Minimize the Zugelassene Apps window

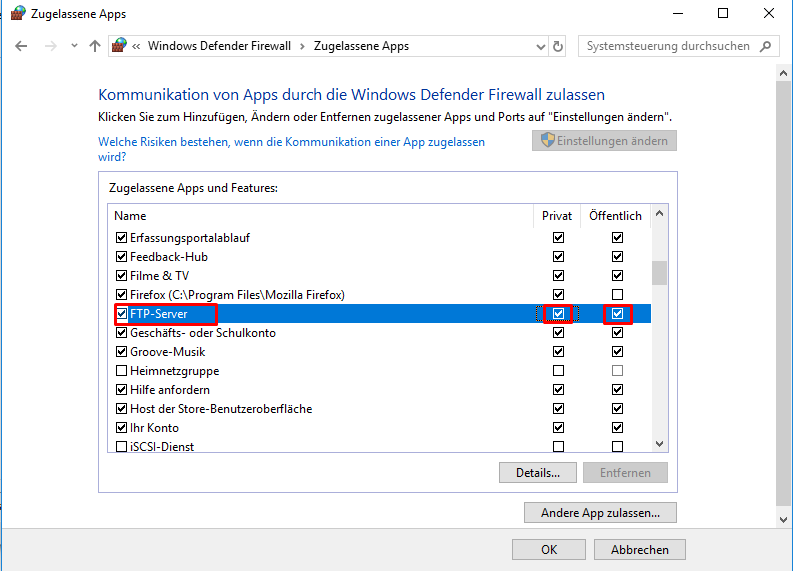coord(678,13)
